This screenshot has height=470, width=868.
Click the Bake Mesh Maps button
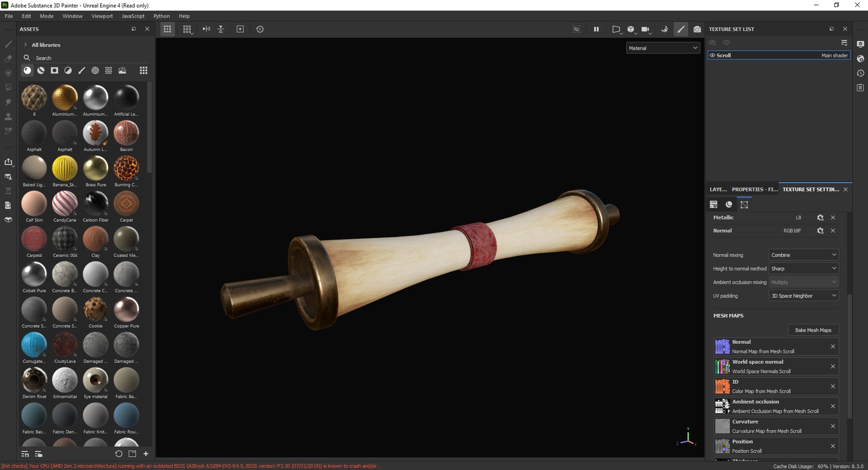tap(813, 330)
